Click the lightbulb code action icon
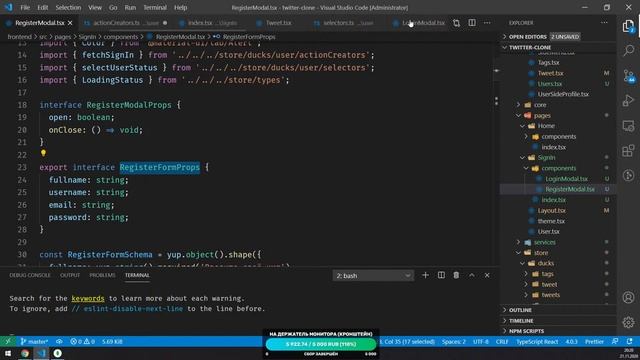This screenshot has height=360, width=640. (x=43, y=153)
